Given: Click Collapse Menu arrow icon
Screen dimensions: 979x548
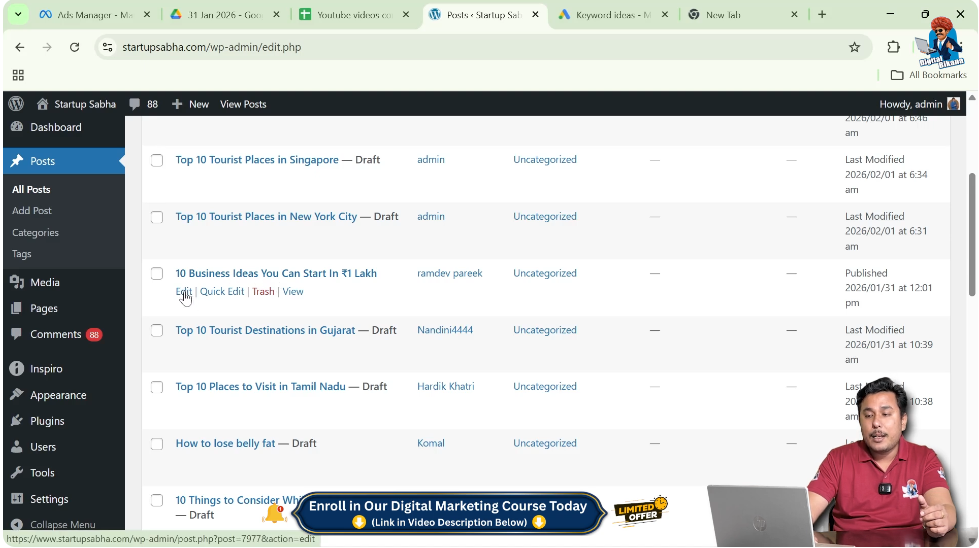Looking at the screenshot, I should pos(17,524).
